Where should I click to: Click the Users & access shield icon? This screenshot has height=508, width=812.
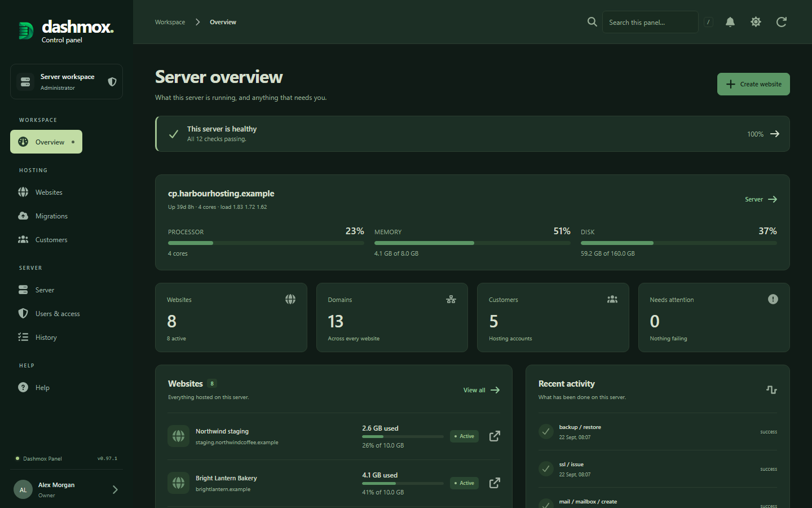[x=23, y=313]
